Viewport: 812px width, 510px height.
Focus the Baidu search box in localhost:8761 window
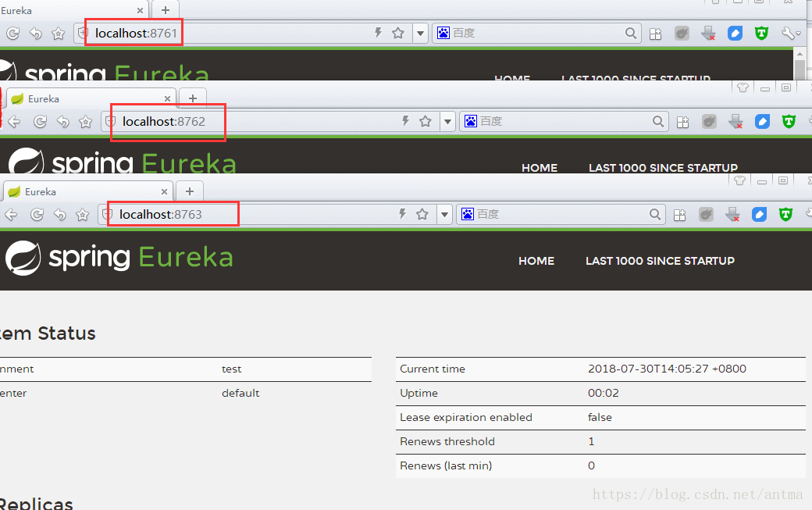536,33
